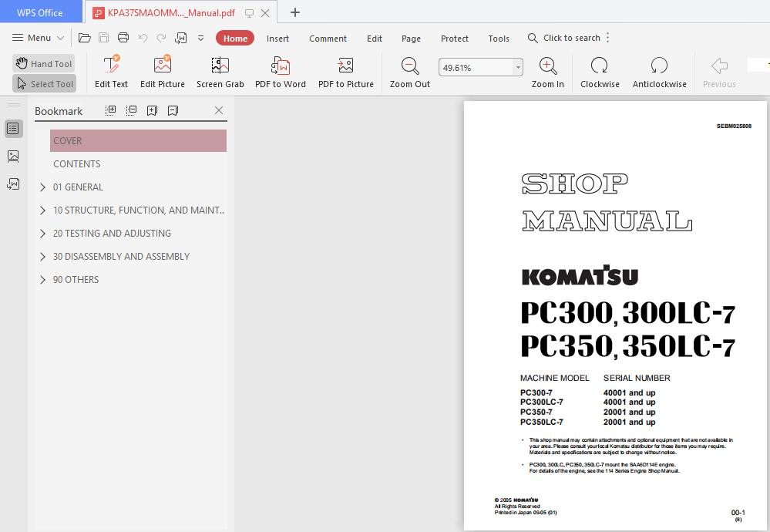Image resolution: width=770 pixels, height=532 pixels.
Task: Rotate page Anticlockwise
Action: (660, 72)
